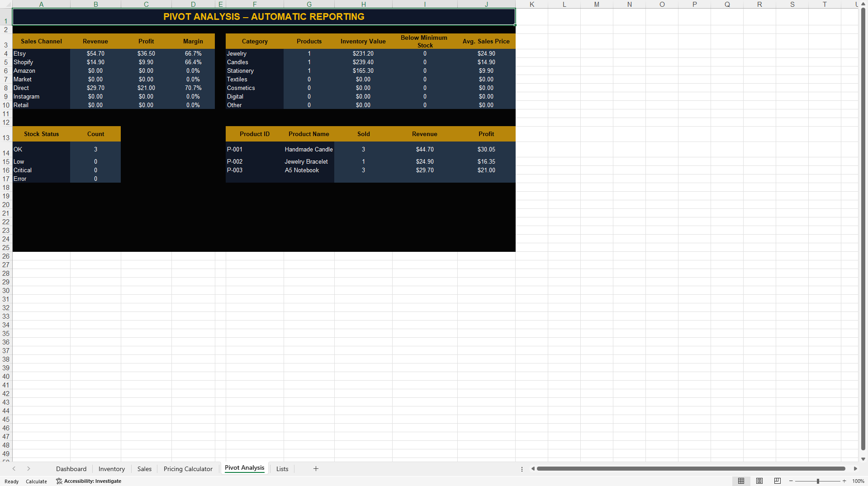Click the Sales Channel header cell
This screenshot has width=868, height=486.
[x=41, y=41]
